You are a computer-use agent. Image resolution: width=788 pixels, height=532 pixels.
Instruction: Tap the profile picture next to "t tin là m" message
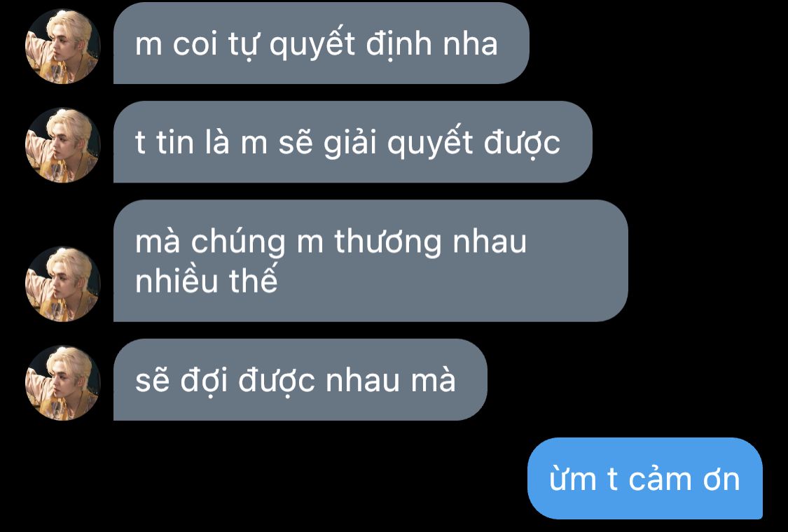63,145
